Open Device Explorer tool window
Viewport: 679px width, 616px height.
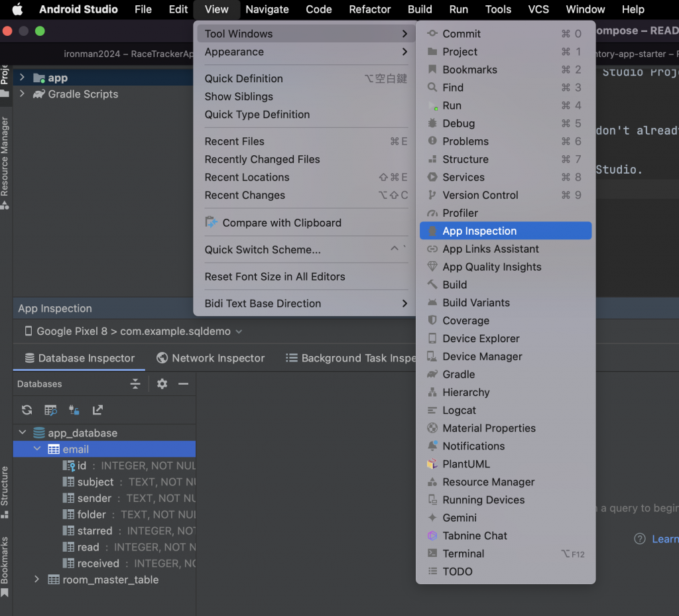click(x=505, y=339)
